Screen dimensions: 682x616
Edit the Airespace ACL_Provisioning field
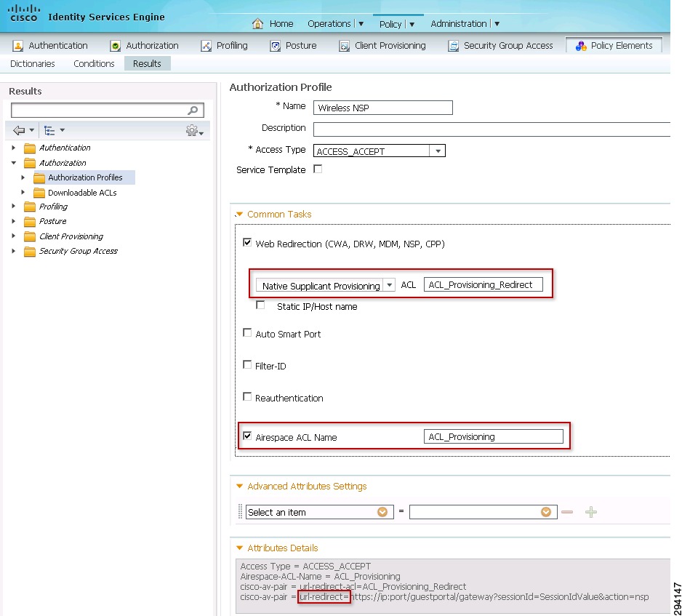click(493, 436)
